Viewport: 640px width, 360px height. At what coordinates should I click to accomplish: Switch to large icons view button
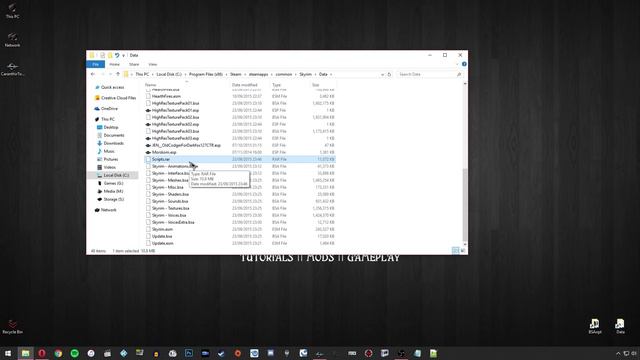463,251
